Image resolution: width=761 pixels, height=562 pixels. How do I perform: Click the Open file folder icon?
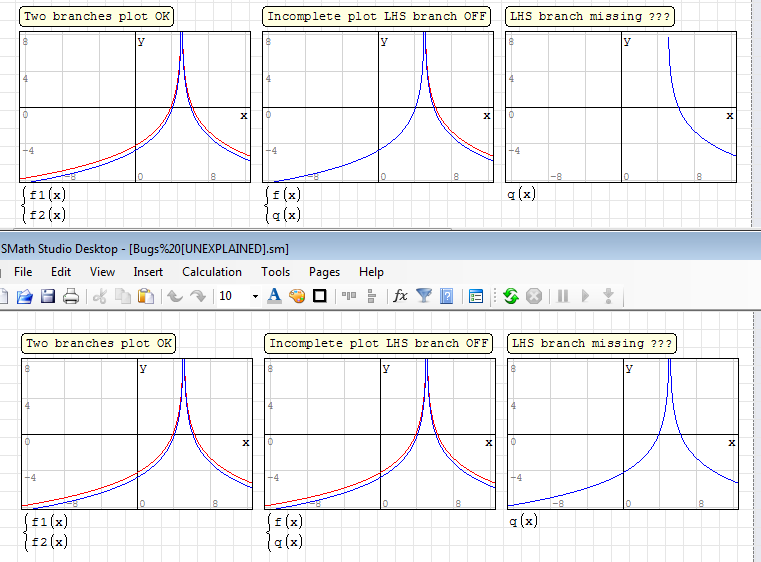click(26, 296)
